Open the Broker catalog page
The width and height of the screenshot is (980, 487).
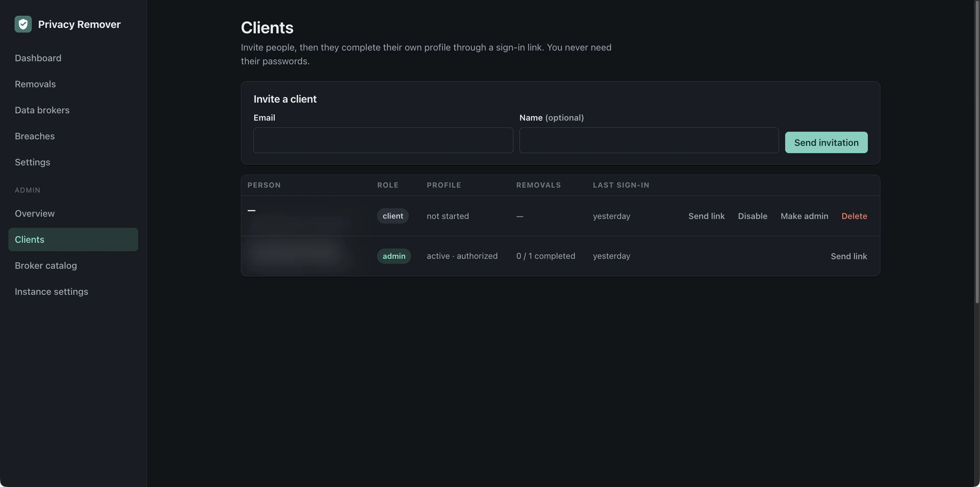(46, 265)
